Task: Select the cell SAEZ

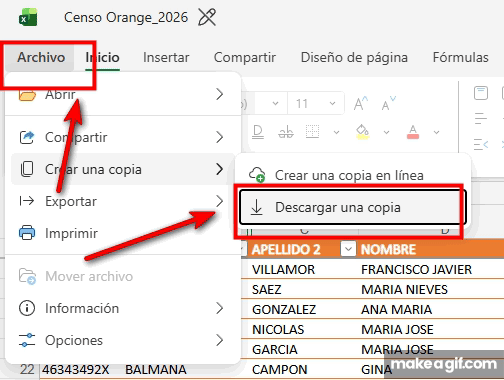Action: click(x=267, y=289)
